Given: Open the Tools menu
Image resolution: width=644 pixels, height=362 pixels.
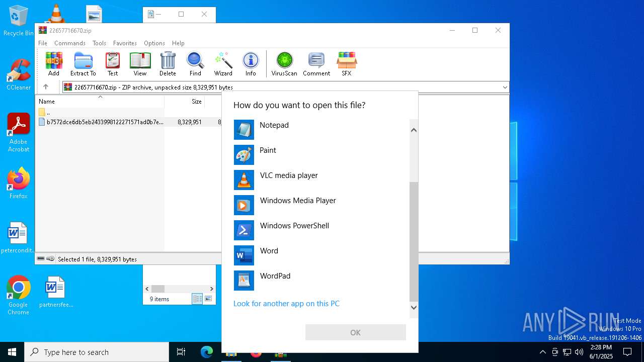Looking at the screenshot, I should point(99,43).
